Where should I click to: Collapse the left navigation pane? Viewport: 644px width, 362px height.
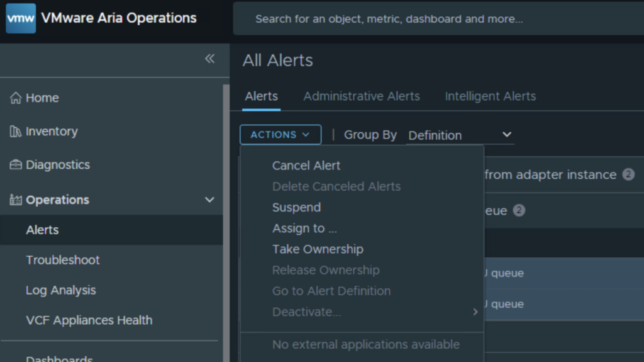(209, 59)
